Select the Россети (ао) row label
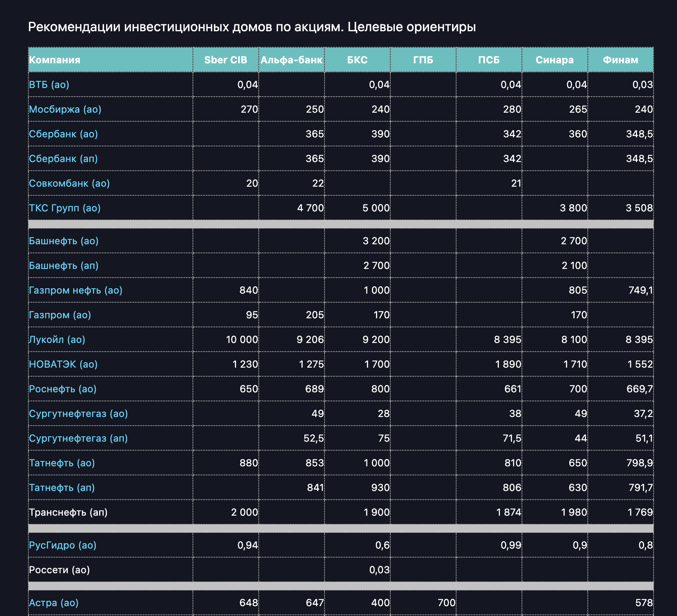Image resolution: width=677 pixels, height=616 pixels. [59, 570]
